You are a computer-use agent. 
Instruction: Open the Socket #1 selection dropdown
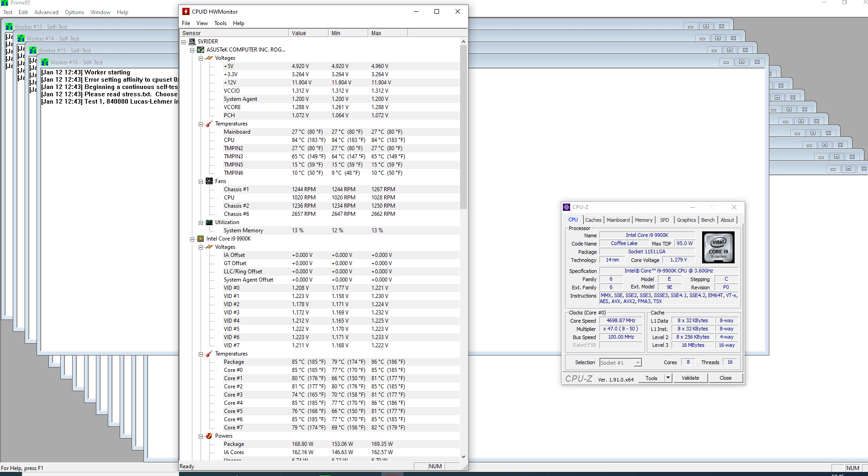[x=638, y=363]
